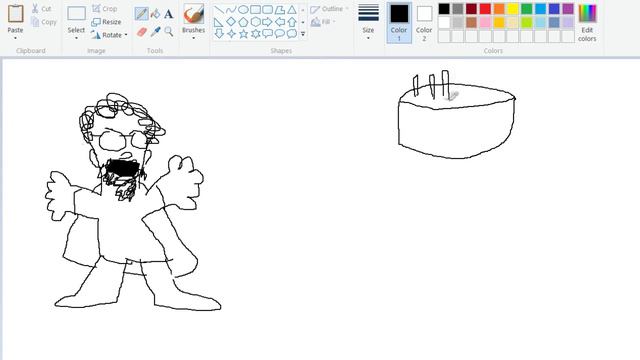Image resolution: width=640 pixels, height=360 pixels.
Task: Choose the Oval callout shape
Action: (280, 33)
